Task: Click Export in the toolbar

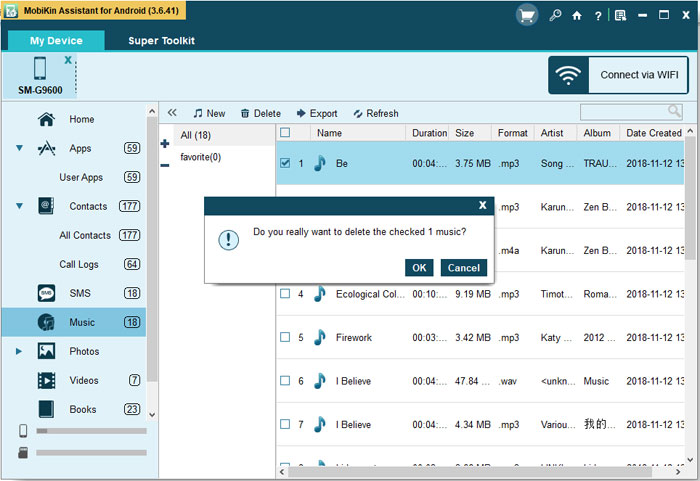Action: point(317,113)
